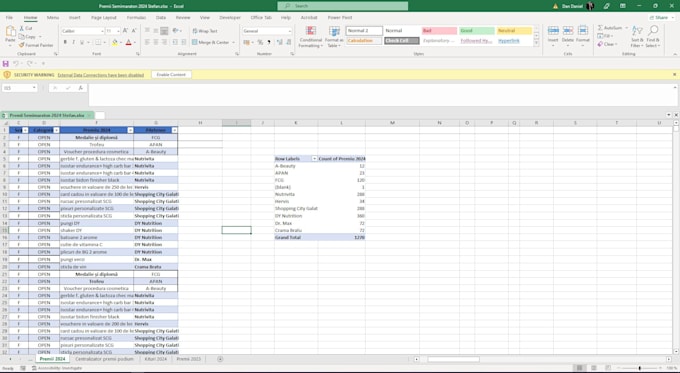The width and height of the screenshot is (680, 373).
Task: Click the Paste clipboard icon
Action: pos(10,32)
